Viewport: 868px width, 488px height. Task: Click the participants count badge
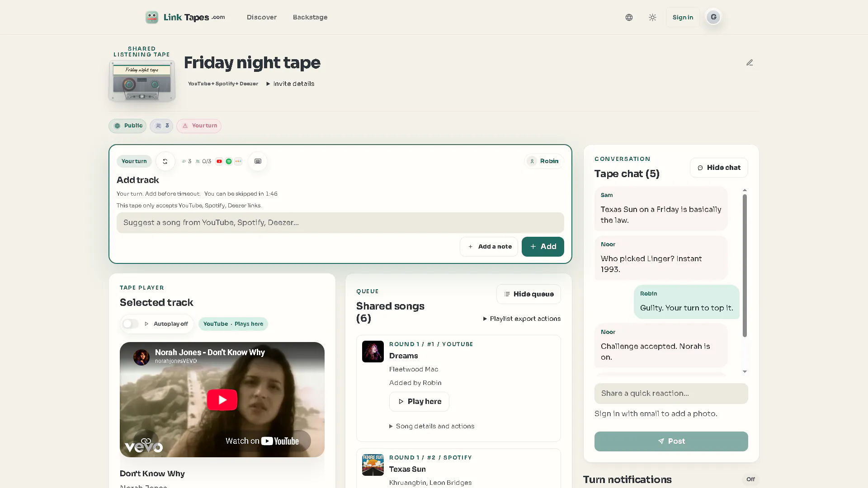click(161, 126)
